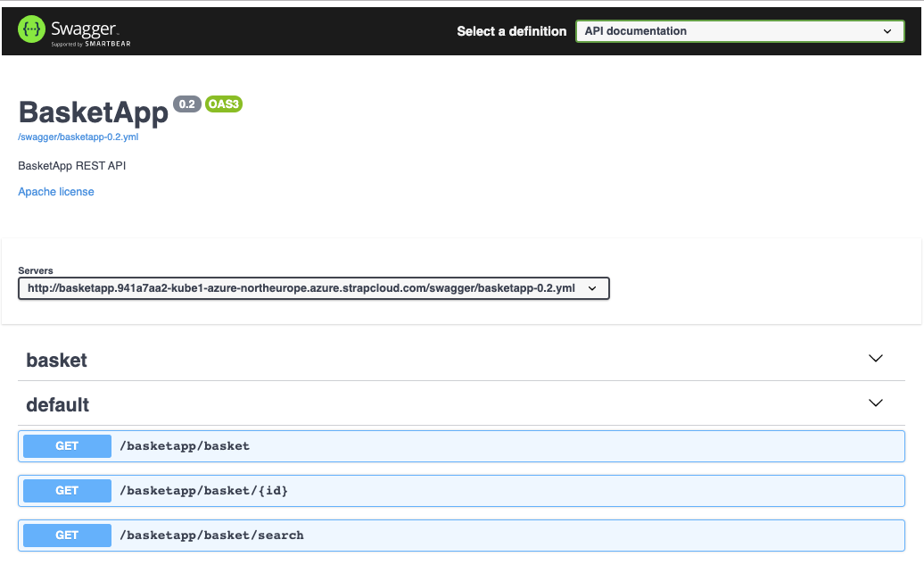Screen dimensions: 924x573
Task: Click the /basketapp/basket/{id} endpoint path
Action: coord(204,491)
